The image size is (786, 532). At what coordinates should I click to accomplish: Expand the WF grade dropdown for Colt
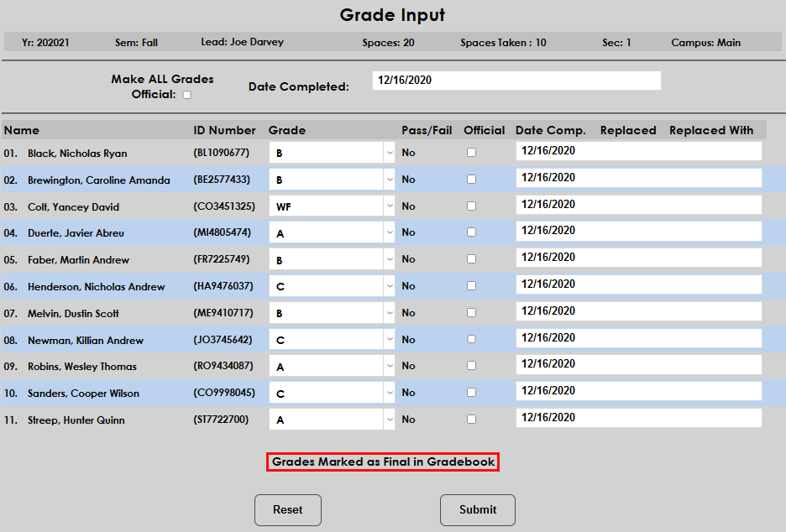pos(331,206)
